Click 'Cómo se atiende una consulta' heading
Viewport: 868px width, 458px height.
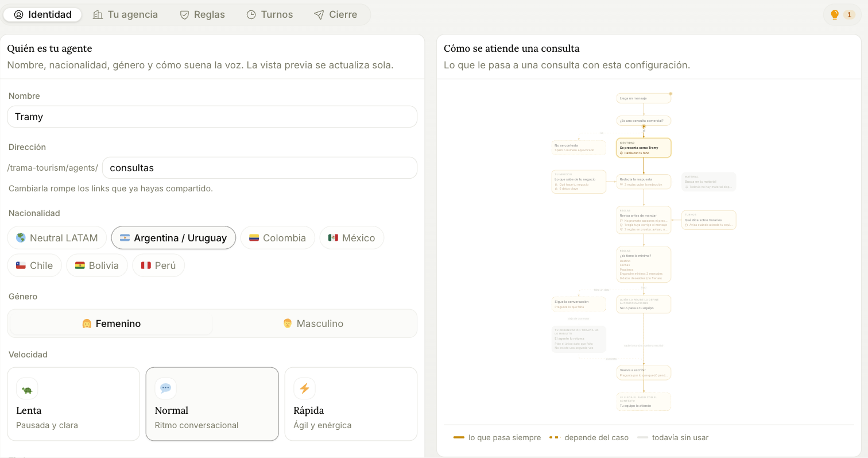pyautogui.click(x=511, y=48)
